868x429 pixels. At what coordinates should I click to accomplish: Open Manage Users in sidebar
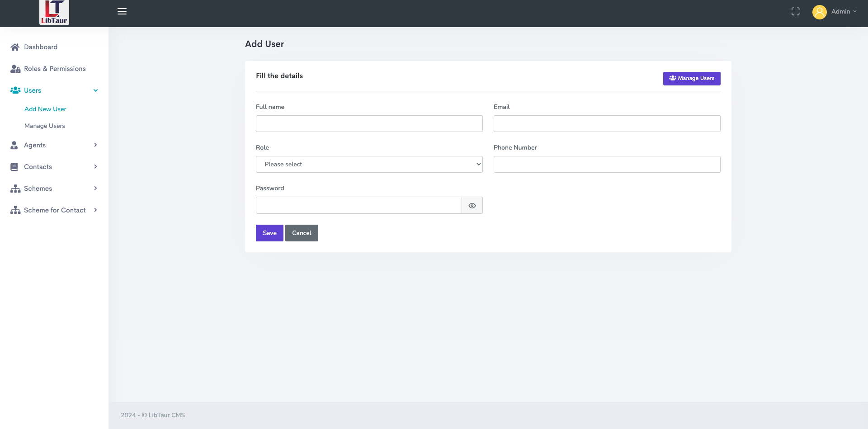tap(45, 126)
